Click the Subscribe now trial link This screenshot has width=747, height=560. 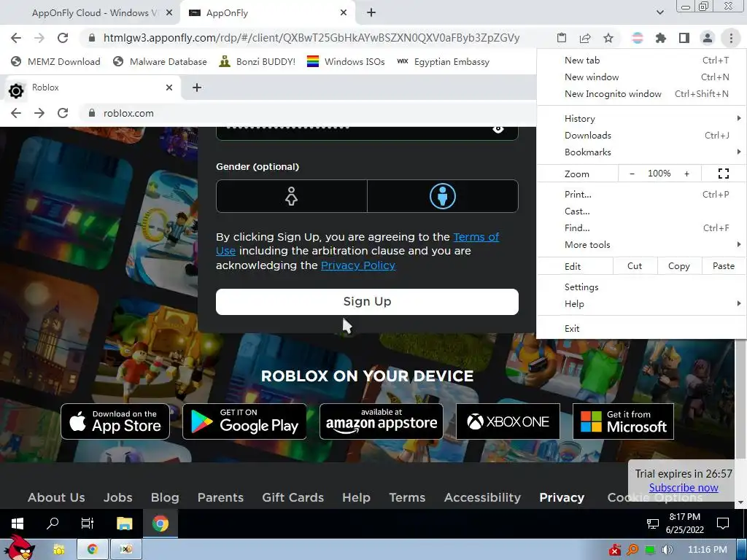(683, 488)
